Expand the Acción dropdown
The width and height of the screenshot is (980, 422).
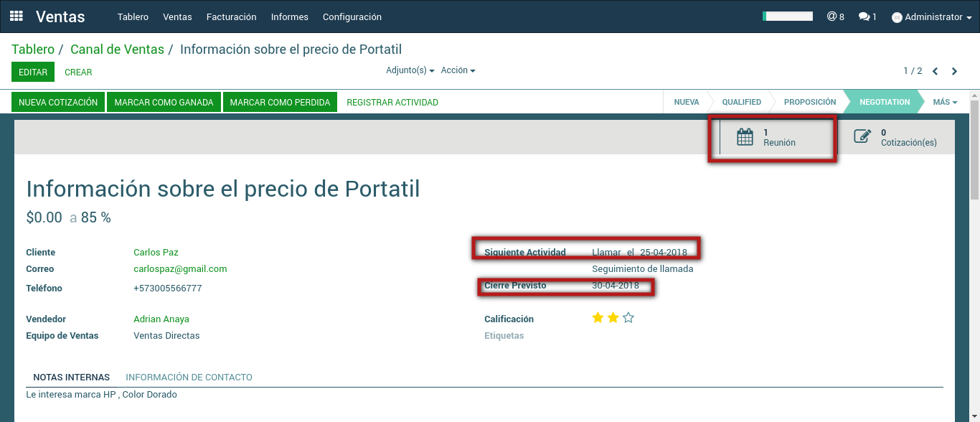click(458, 70)
